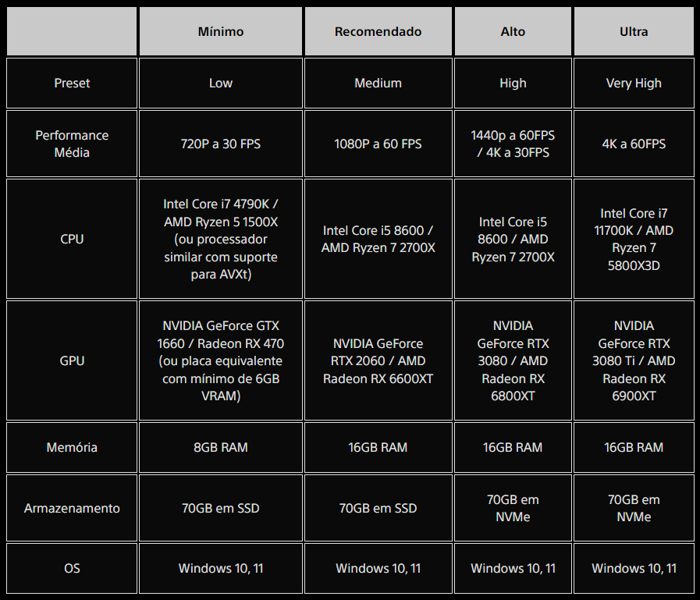Click the 720P a 30 FPS cell
Image resolution: width=700 pixels, height=600 pixels.
click(221, 144)
